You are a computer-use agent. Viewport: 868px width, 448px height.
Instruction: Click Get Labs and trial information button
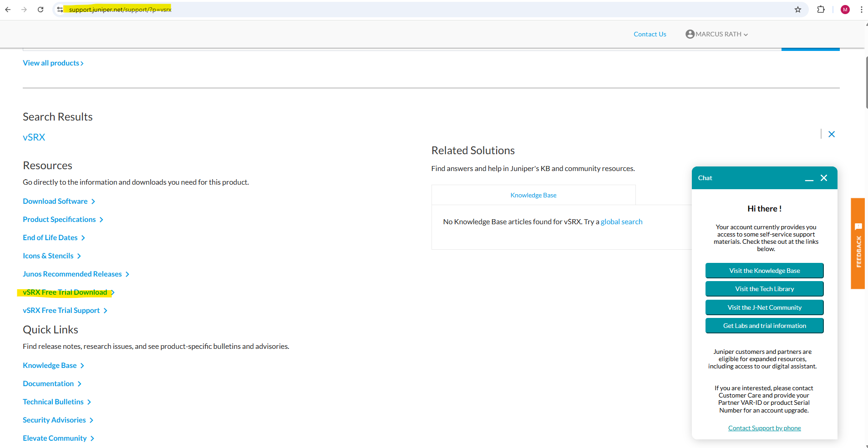[764, 326]
